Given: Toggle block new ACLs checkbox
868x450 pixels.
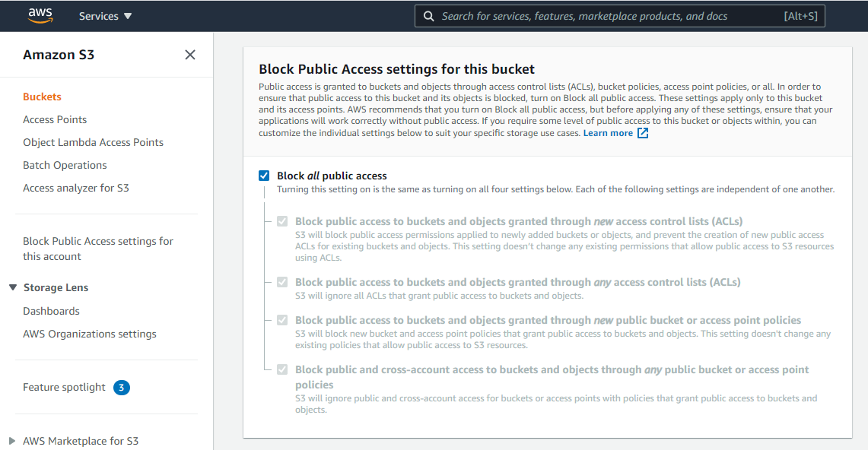Looking at the screenshot, I should (x=282, y=221).
